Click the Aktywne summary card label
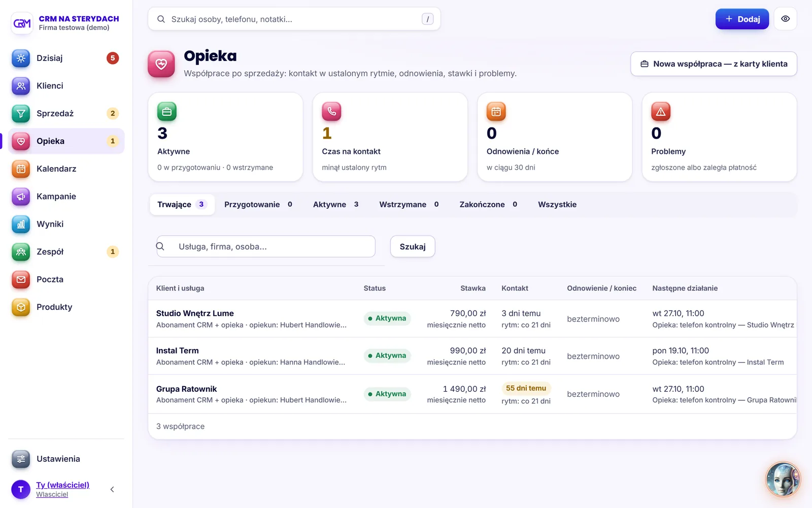 click(174, 151)
